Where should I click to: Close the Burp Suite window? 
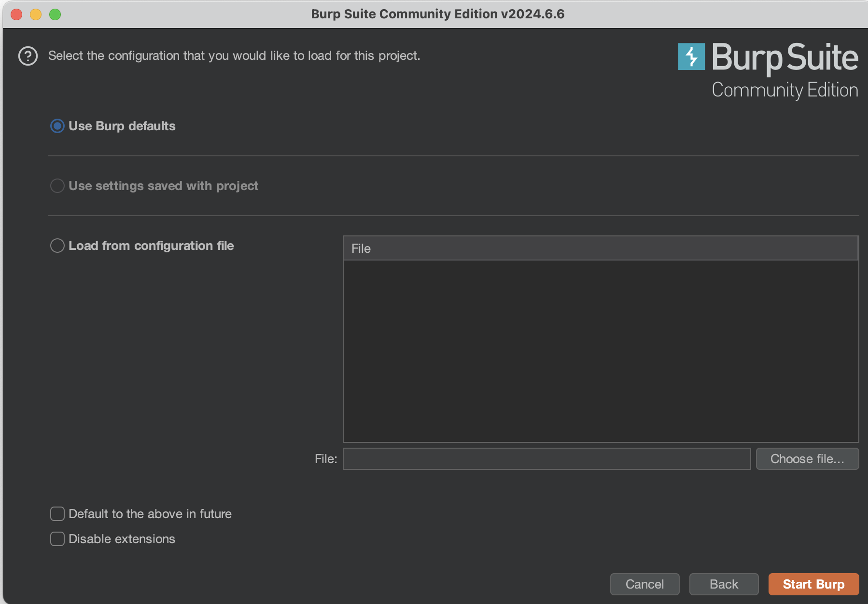[x=16, y=14]
